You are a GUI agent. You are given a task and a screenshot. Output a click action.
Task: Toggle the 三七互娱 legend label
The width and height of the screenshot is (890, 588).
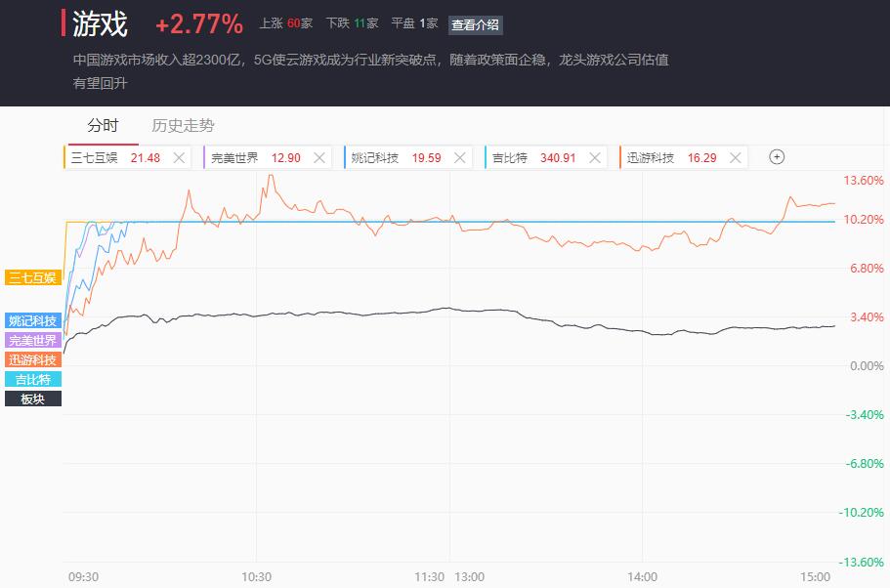pyautogui.click(x=33, y=277)
